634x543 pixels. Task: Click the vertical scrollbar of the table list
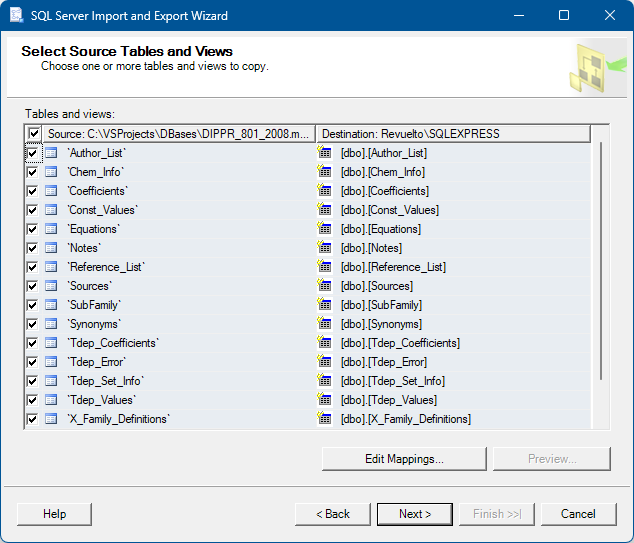click(601, 261)
